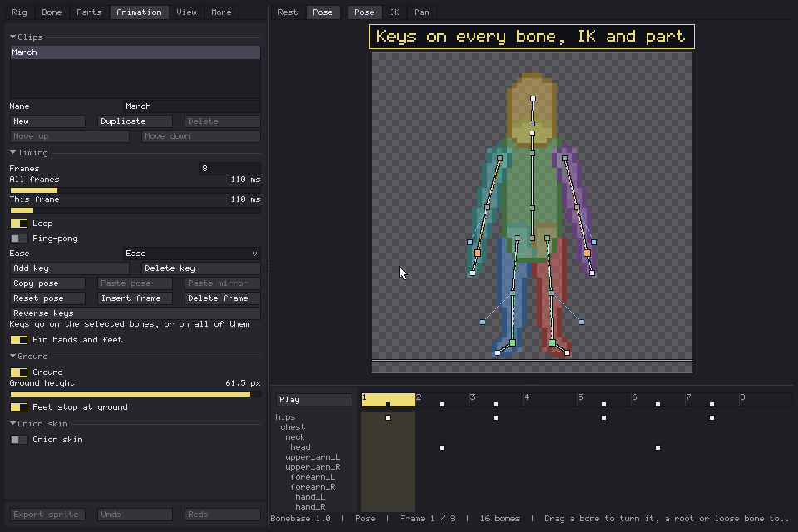Image resolution: width=798 pixels, height=532 pixels.
Task: Select the head keyframe on frame 2
Action: [441, 447]
